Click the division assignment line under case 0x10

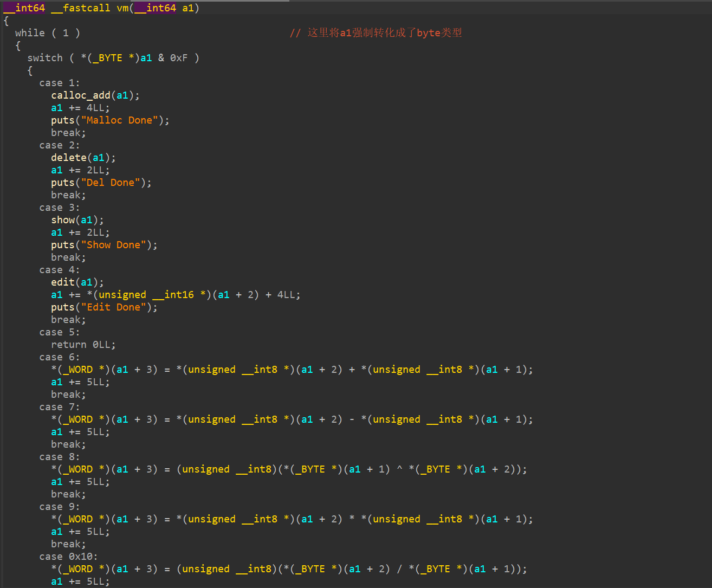tap(289, 569)
